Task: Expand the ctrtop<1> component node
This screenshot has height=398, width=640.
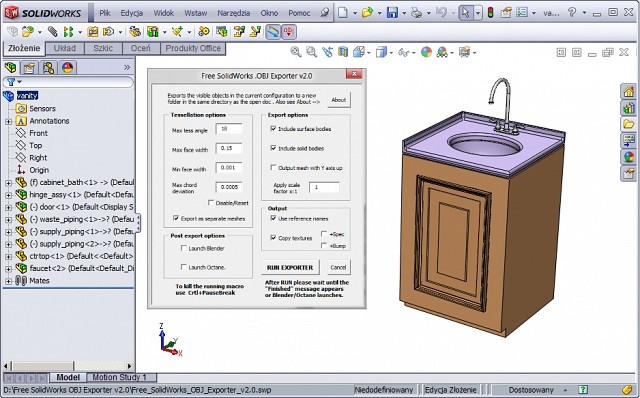Action: 8,257
